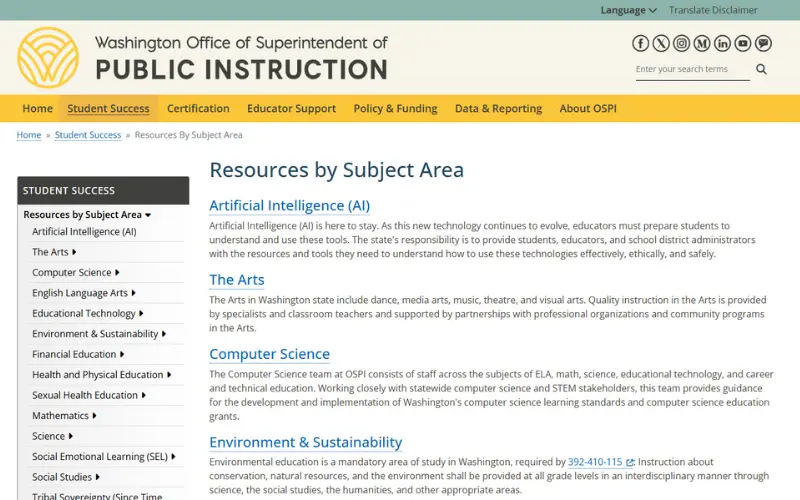
Task: Open Policy & Funding nav menu
Action: coord(395,108)
